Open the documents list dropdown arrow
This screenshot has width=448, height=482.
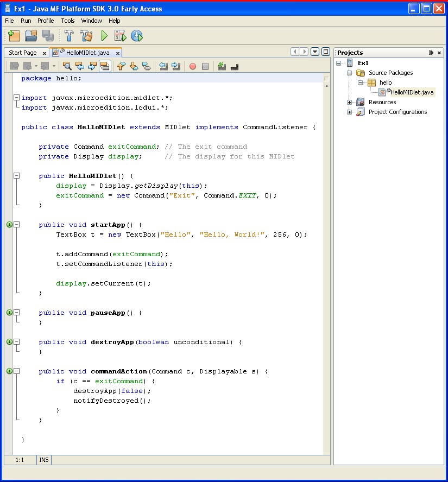315,52
